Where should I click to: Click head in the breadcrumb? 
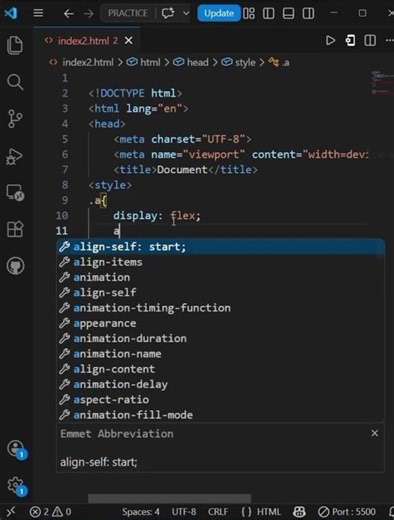191,62
